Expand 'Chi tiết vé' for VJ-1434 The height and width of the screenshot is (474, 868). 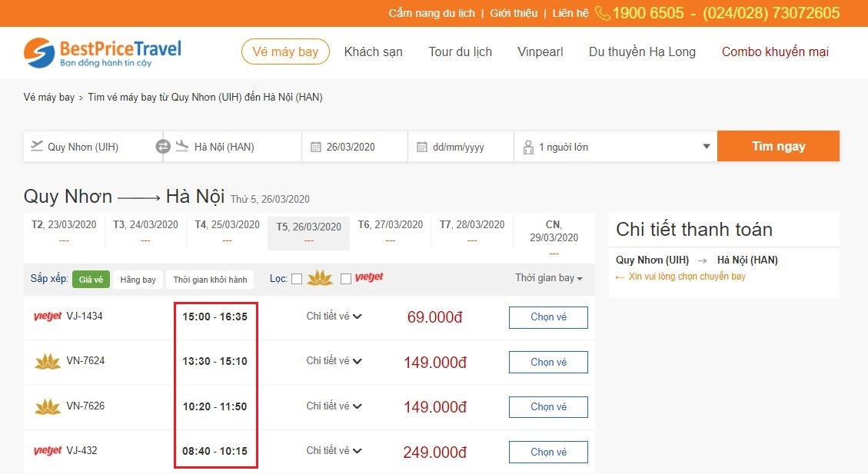point(334,317)
